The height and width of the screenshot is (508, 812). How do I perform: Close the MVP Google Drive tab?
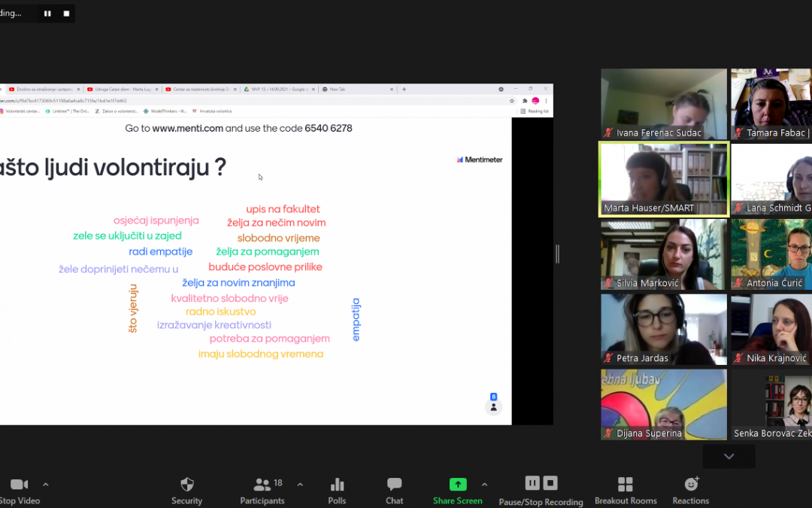coord(314,89)
